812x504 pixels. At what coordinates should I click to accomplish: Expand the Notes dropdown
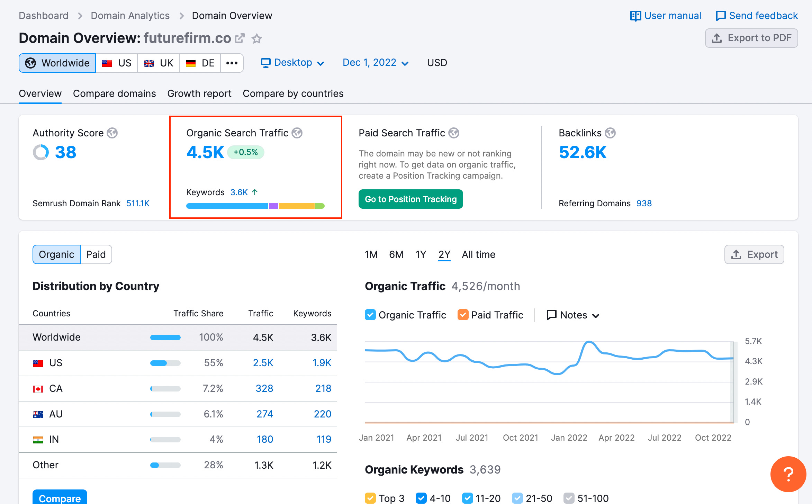573,315
